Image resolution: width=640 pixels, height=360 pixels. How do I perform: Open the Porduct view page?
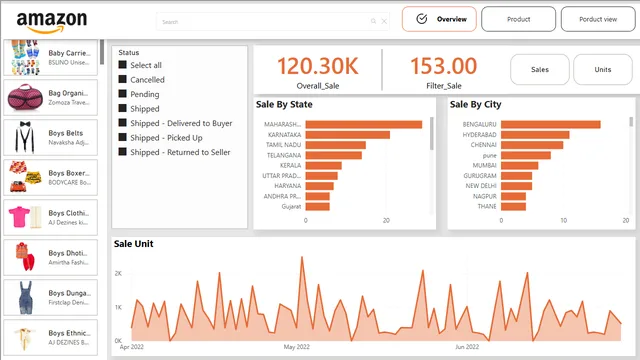pos(598,19)
